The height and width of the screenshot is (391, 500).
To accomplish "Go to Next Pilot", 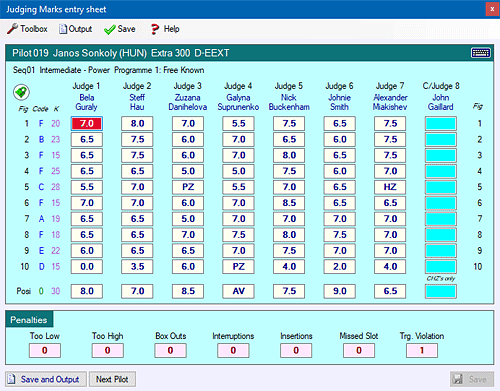I will pos(112,379).
